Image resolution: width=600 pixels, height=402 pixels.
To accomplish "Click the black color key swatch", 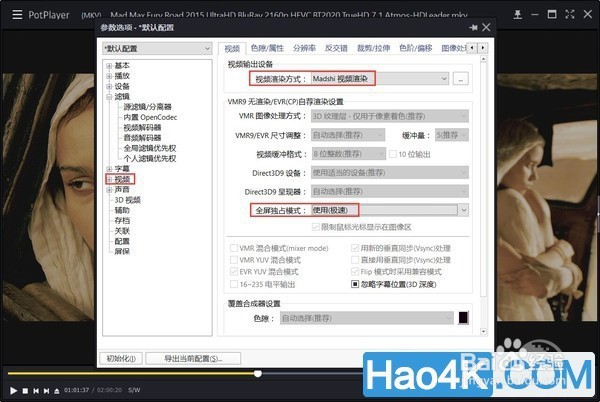I will (x=463, y=318).
